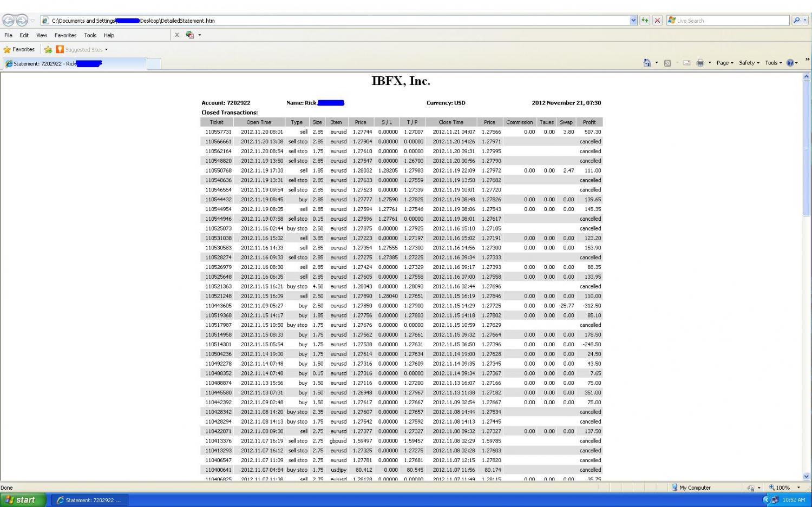Expand the address bar history dropdown
The image size is (812, 507).
(633, 21)
